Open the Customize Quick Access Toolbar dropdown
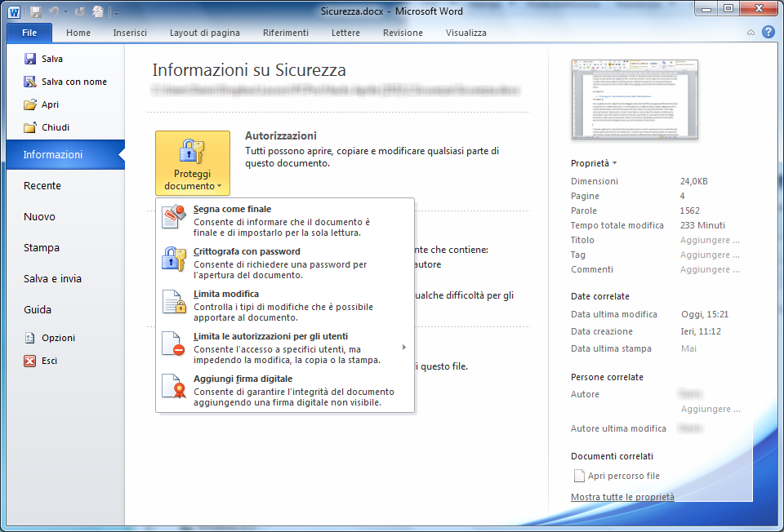This screenshot has height=532, width=784. click(116, 12)
